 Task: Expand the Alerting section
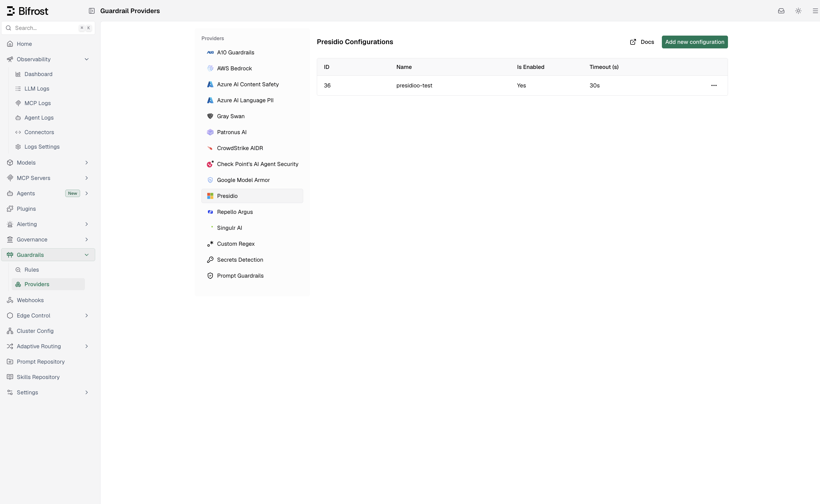tap(48, 224)
